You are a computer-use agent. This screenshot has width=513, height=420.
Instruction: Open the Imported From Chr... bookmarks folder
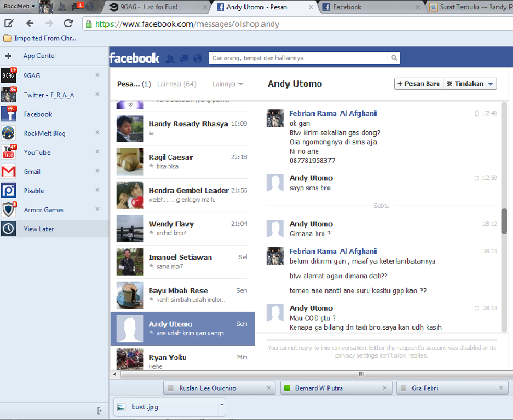(x=40, y=38)
